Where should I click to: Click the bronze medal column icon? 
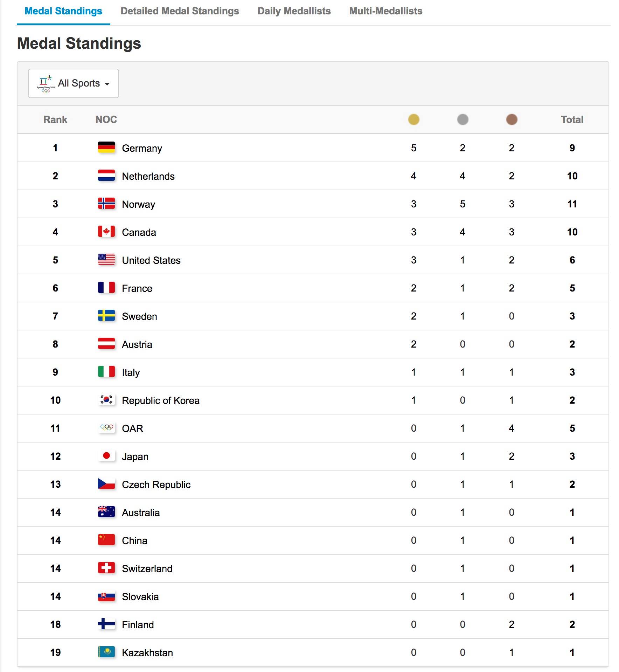point(512,119)
